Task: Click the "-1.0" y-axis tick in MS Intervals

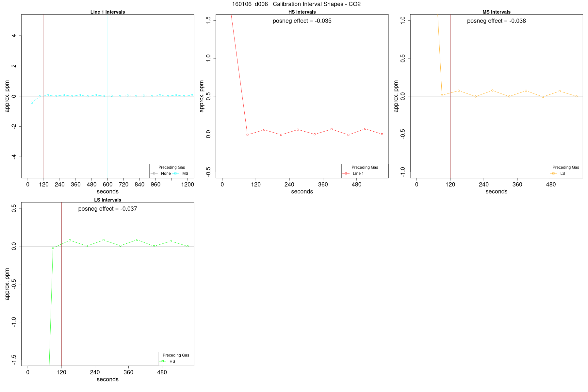Action: click(402, 172)
